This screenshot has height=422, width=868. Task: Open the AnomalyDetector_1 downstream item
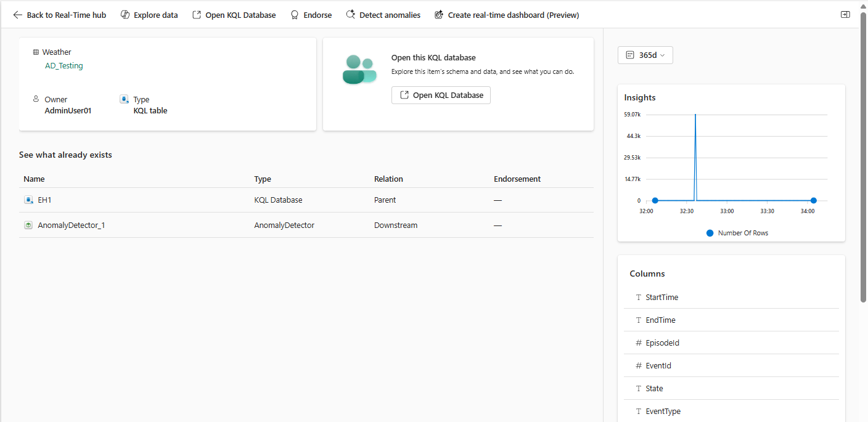point(71,225)
